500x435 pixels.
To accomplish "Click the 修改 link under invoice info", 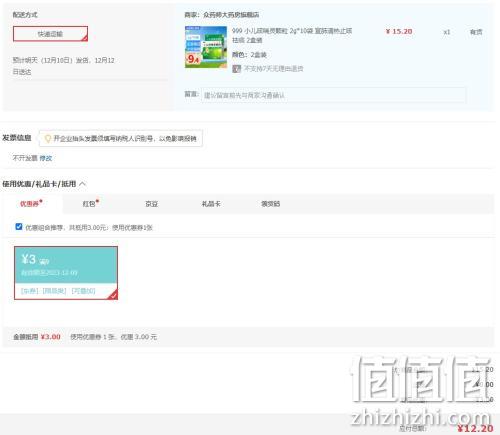I will (x=46, y=158).
